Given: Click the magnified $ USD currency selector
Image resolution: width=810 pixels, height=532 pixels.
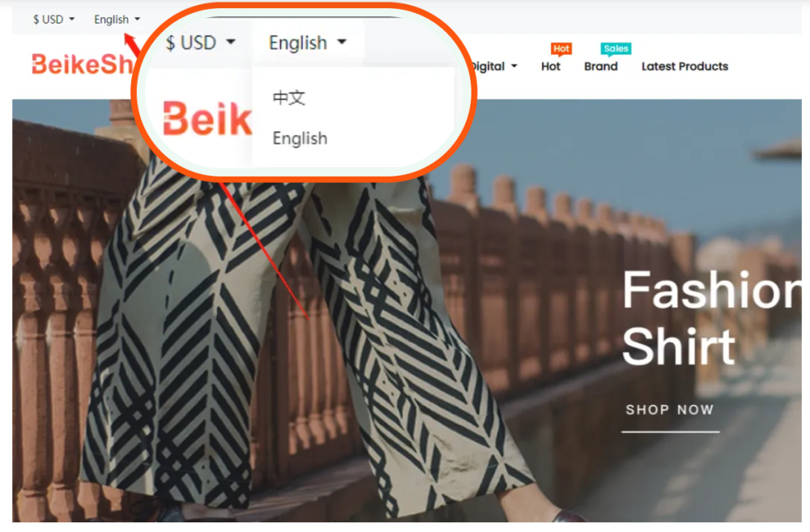Looking at the screenshot, I should point(200,42).
